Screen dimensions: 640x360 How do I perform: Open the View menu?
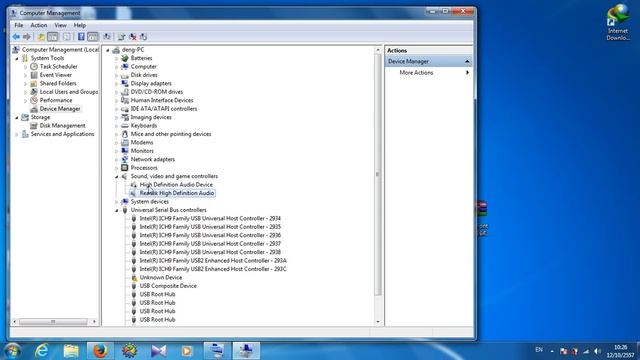pos(60,25)
